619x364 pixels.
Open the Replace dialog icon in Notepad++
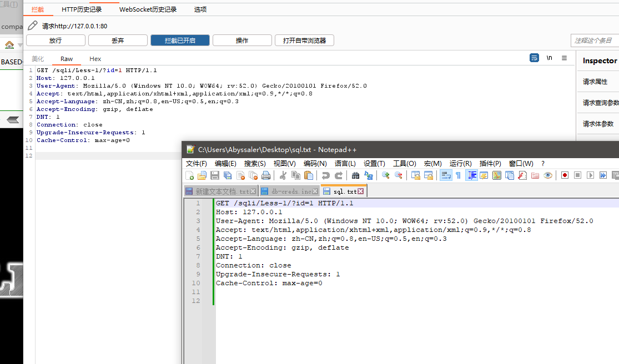368,175
